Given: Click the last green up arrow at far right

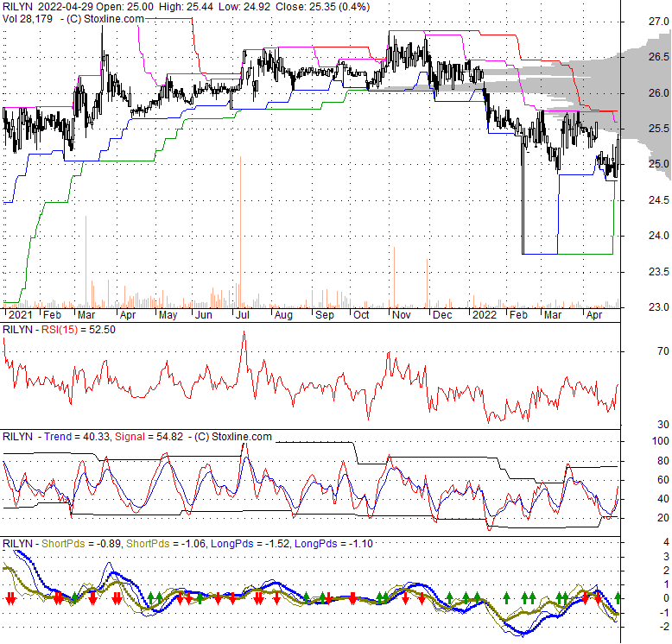Looking at the screenshot, I should [x=618, y=597].
